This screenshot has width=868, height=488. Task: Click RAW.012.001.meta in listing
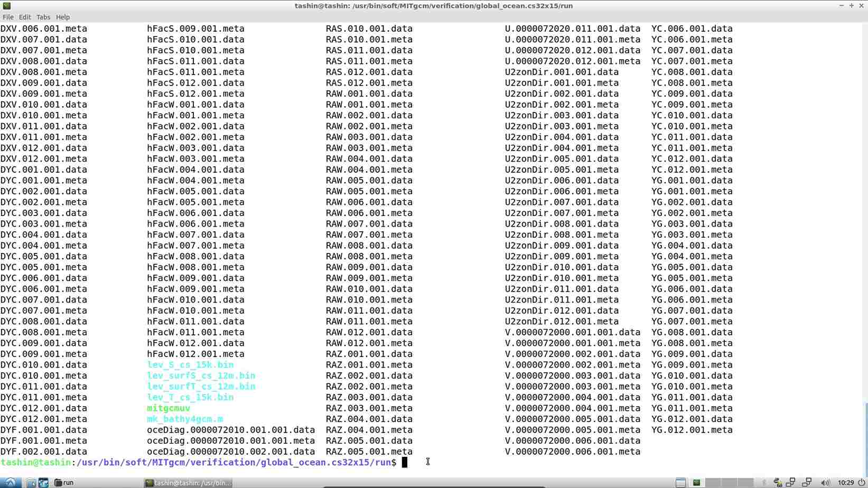369,343
